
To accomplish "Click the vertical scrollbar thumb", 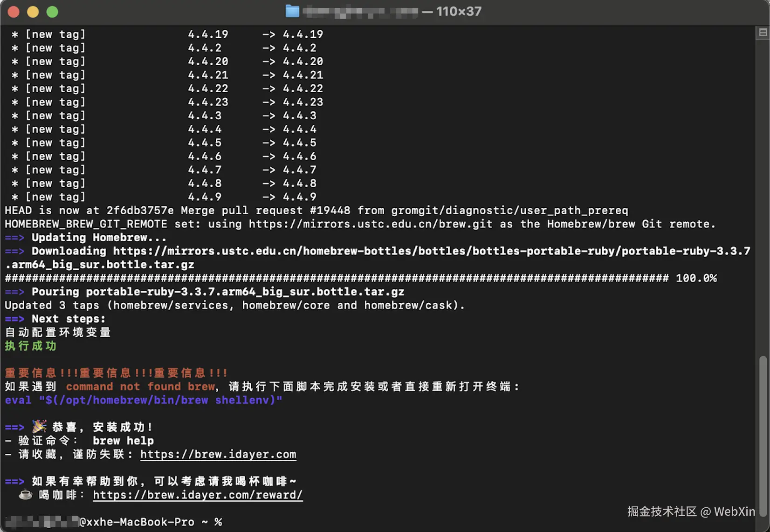I will pyautogui.click(x=763, y=436).
